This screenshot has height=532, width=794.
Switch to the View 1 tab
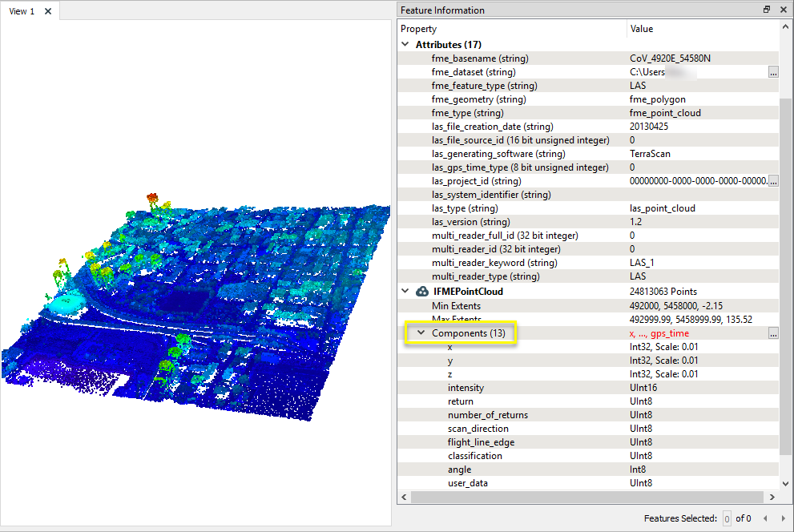pos(20,11)
